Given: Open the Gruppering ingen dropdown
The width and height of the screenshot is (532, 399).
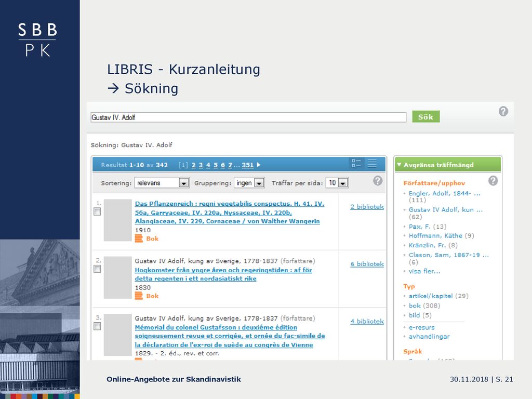Looking at the screenshot, I should (x=249, y=183).
